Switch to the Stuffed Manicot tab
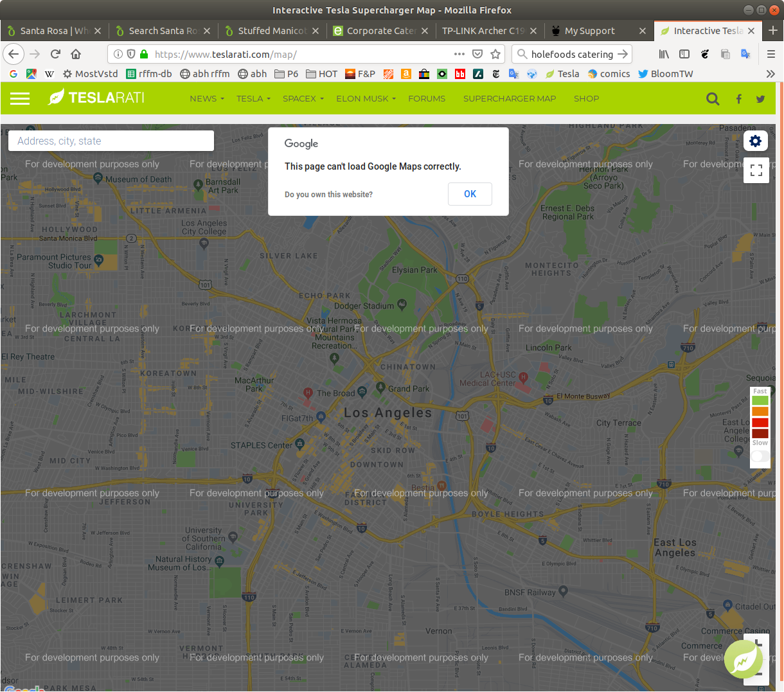Image resolution: width=784 pixels, height=692 pixels. (272, 30)
